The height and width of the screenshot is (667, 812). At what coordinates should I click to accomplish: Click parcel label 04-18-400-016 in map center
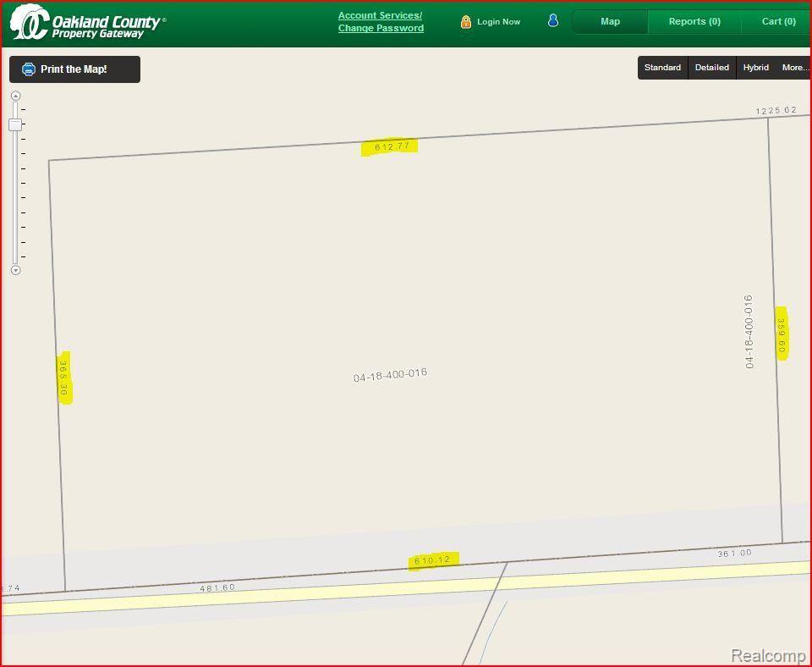point(390,375)
